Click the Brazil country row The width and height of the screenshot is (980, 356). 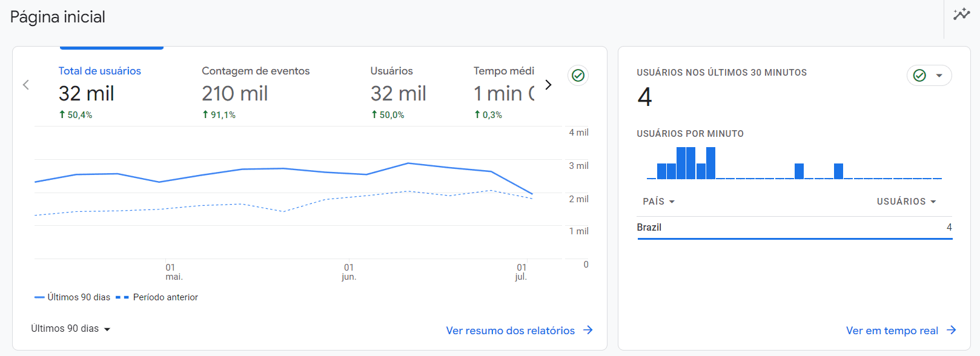[795, 228]
